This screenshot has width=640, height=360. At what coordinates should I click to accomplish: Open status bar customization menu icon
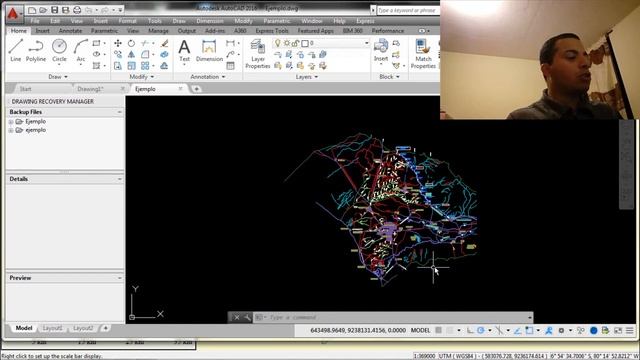tap(630, 330)
